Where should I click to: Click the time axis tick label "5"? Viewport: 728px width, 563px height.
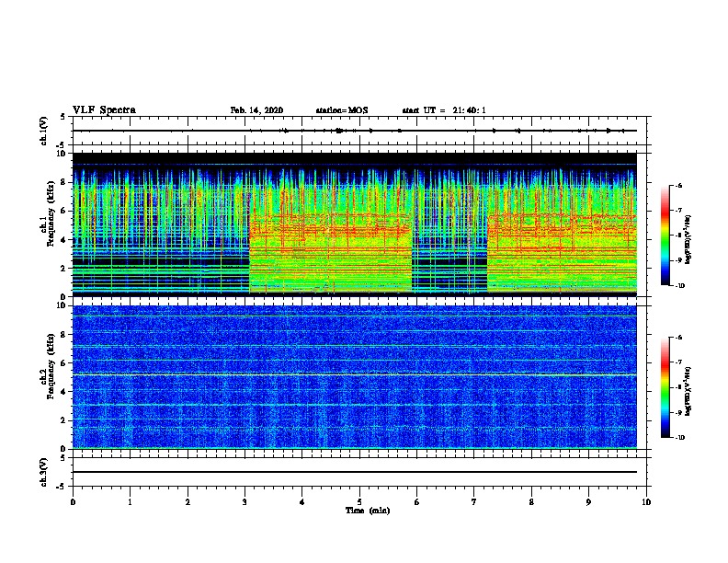359,502
